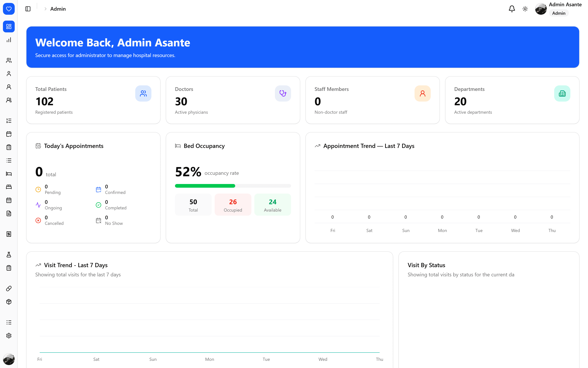Click the Available beds tile showing 24

tap(273, 205)
